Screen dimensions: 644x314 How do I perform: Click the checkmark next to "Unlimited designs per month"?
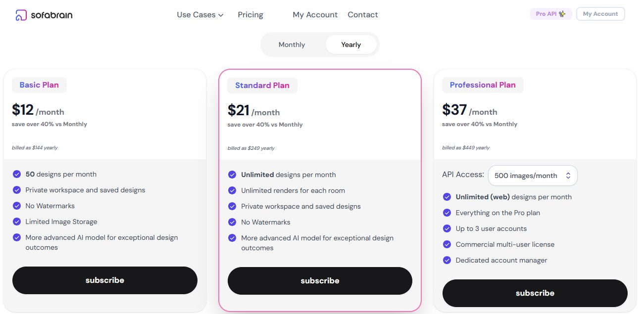[x=232, y=175]
